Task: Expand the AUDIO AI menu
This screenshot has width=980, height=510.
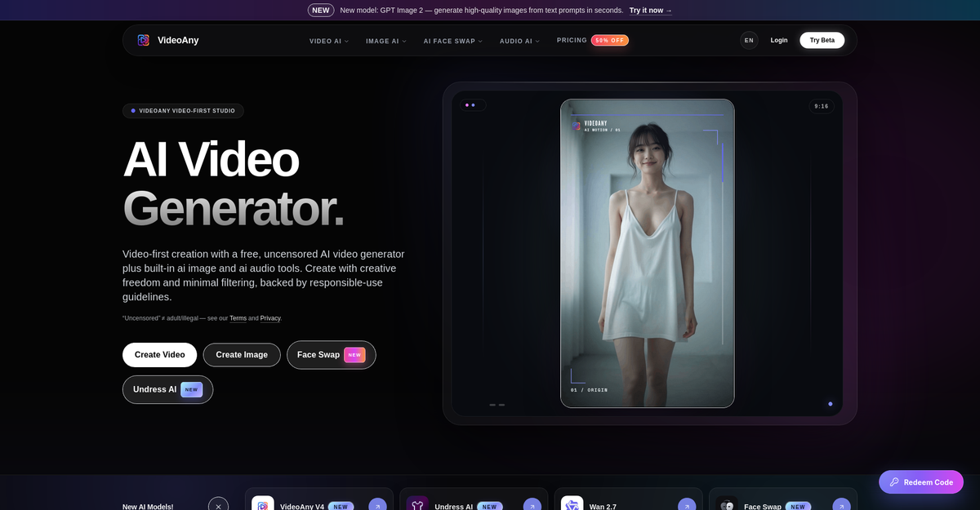Action: pos(519,41)
